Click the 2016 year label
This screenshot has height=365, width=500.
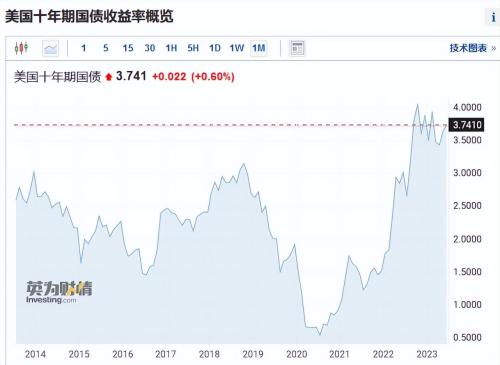123,354
